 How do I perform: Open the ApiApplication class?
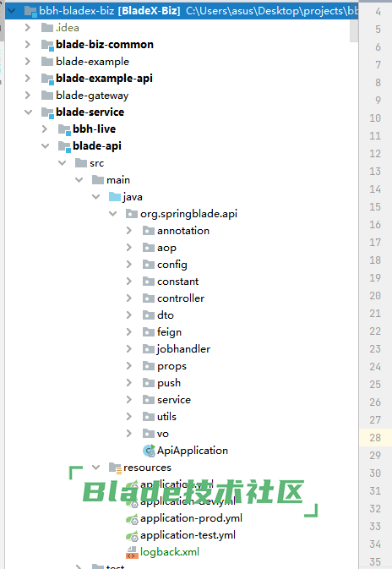(x=193, y=451)
